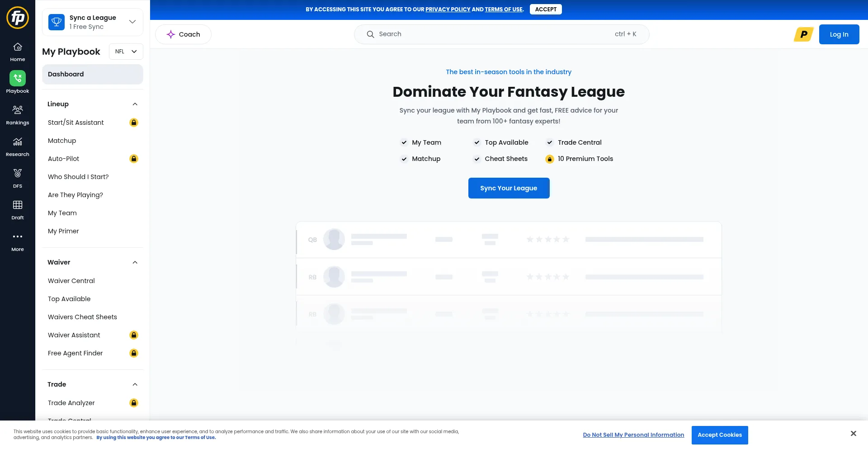
Task: Collapse the Lineup section
Action: click(x=135, y=104)
